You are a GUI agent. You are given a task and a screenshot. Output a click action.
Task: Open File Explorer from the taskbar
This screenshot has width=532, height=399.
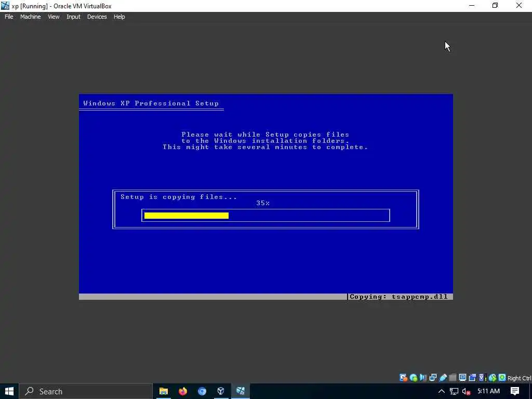(x=164, y=391)
